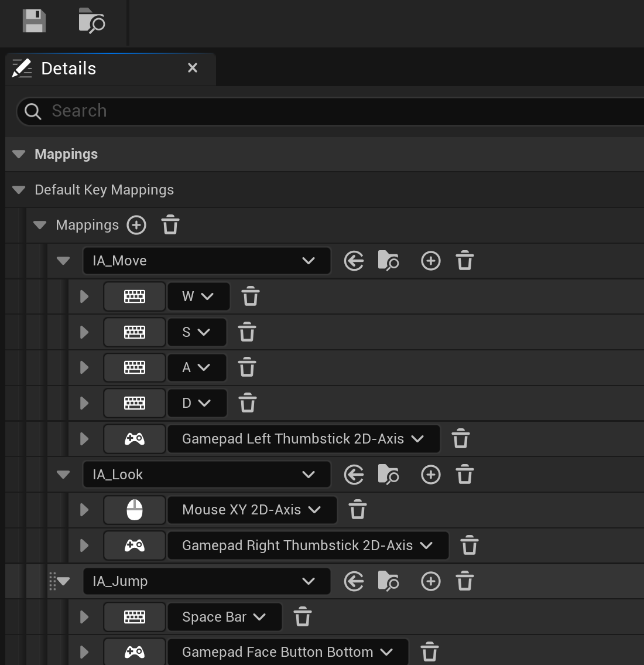Expand the D key mapping row
Viewport: 644px width, 665px height.
pos(84,403)
